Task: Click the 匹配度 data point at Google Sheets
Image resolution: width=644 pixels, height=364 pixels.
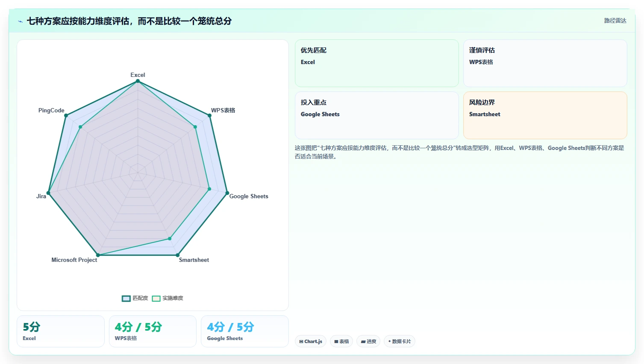Action: [227, 193]
